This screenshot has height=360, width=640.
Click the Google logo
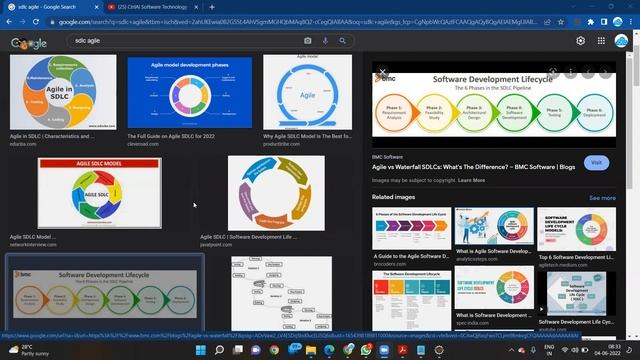(29, 43)
